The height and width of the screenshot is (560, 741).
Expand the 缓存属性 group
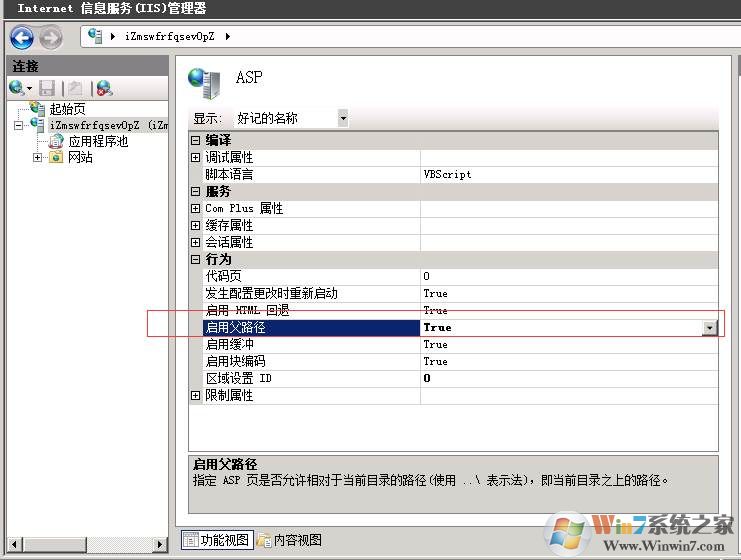point(195,225)
